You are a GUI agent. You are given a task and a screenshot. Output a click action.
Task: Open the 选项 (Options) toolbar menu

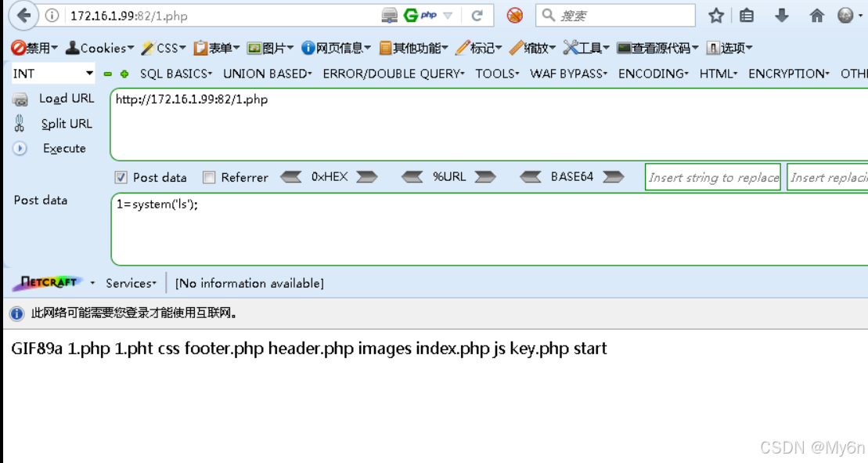[729, 49]
